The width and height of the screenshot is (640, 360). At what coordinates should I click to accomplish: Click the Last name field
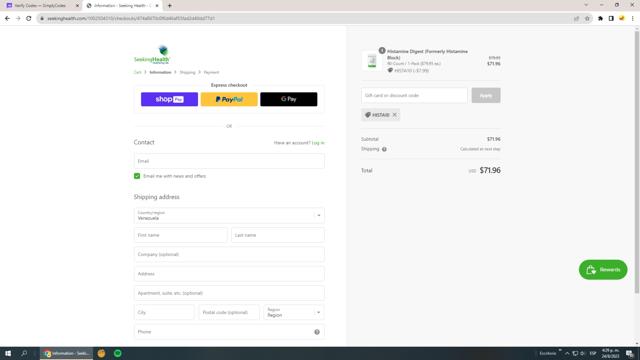278,235
